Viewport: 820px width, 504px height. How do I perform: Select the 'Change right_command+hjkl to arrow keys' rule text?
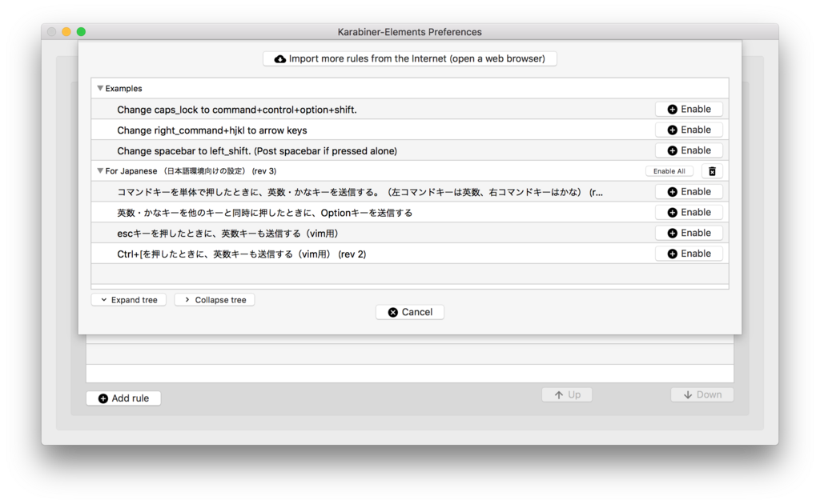[211, 130]
